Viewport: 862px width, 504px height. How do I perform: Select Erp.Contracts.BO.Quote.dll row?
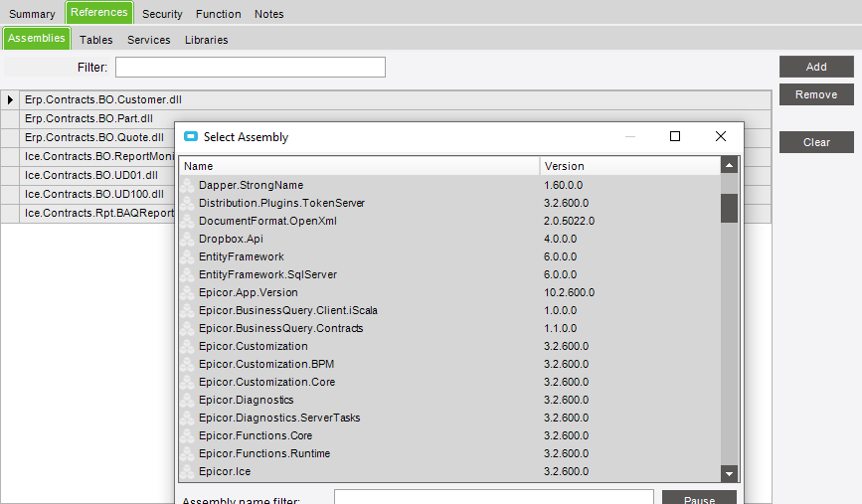pos(94,137)
